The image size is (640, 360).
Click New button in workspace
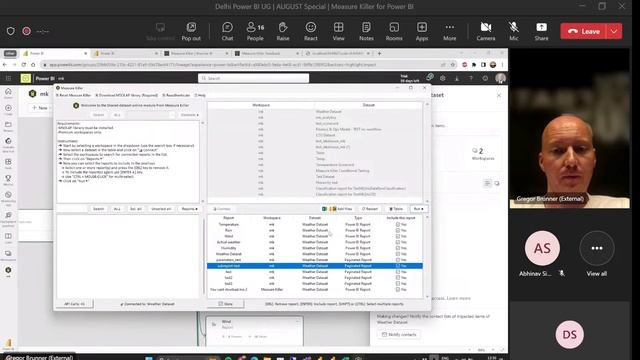coord(40,108)
